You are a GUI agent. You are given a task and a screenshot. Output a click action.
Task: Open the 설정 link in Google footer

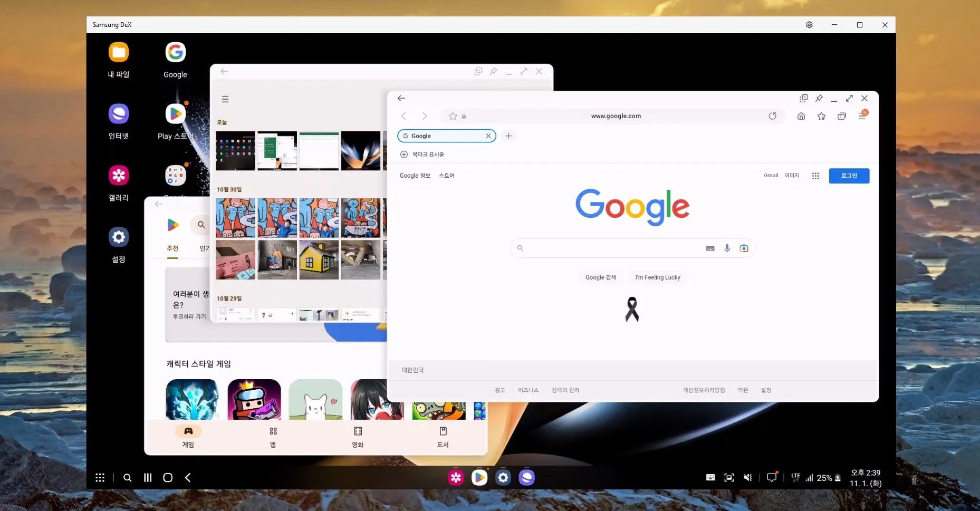click(x=766, y=390)
